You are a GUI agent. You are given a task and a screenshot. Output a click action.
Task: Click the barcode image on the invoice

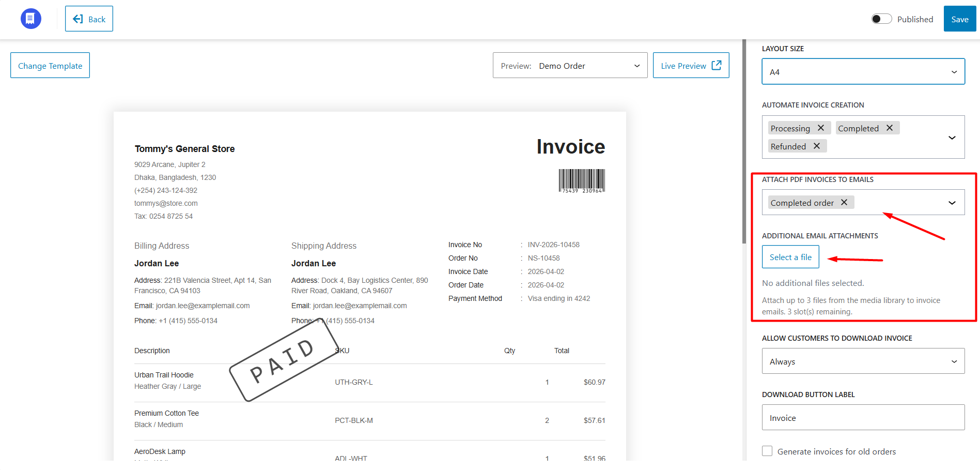coord(582,181)
